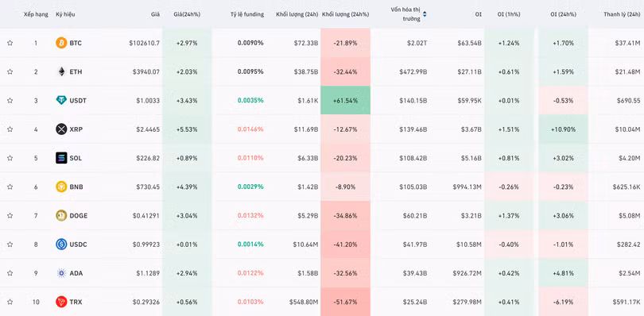Click USDC liquidation value $282.42
Viewport: 644px width, 316px height.
click(x=628, y=245)
